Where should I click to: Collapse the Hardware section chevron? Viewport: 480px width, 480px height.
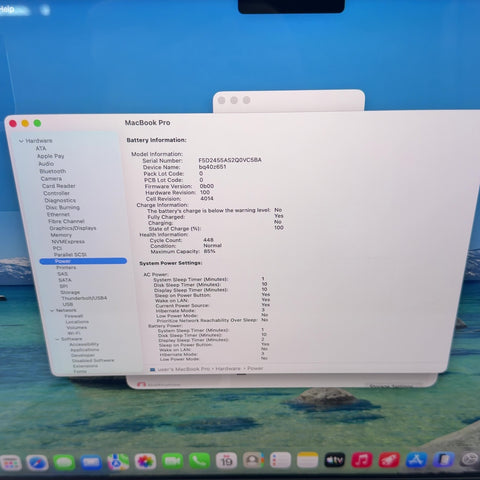click(x=21, y=141)
